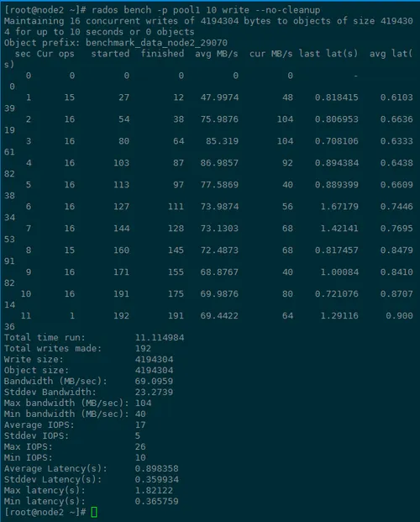Click avg MB/s value 72.4873
The image size is (420, 522).
[219, 250]
